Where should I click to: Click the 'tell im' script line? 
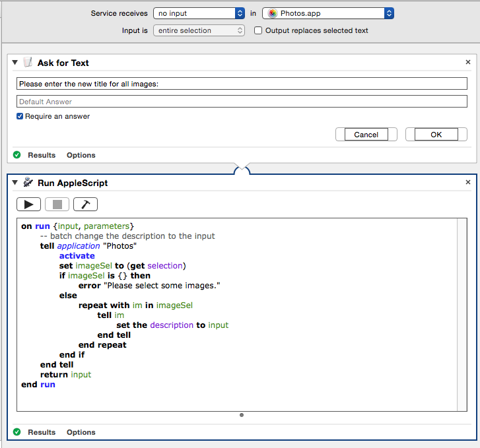tap(110, 315)
